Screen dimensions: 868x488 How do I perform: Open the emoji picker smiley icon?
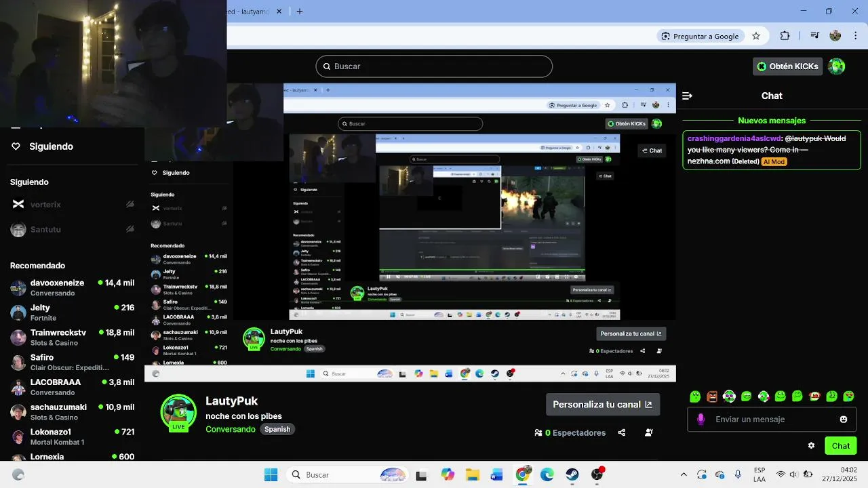click(844, 420)
